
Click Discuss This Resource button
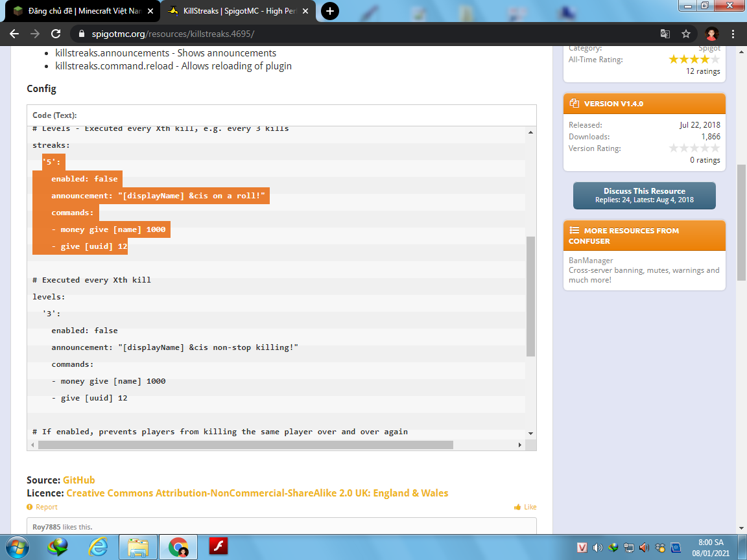[644, 195]
